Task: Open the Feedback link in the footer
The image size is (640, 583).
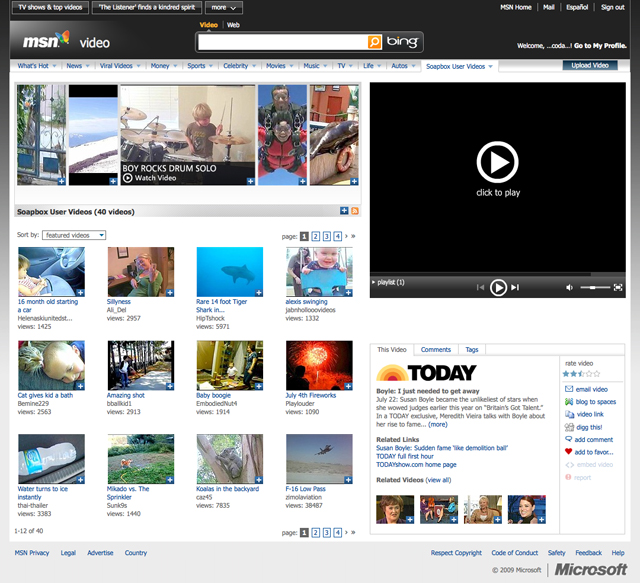Action: pyautogui.click(x=588, y=552)
